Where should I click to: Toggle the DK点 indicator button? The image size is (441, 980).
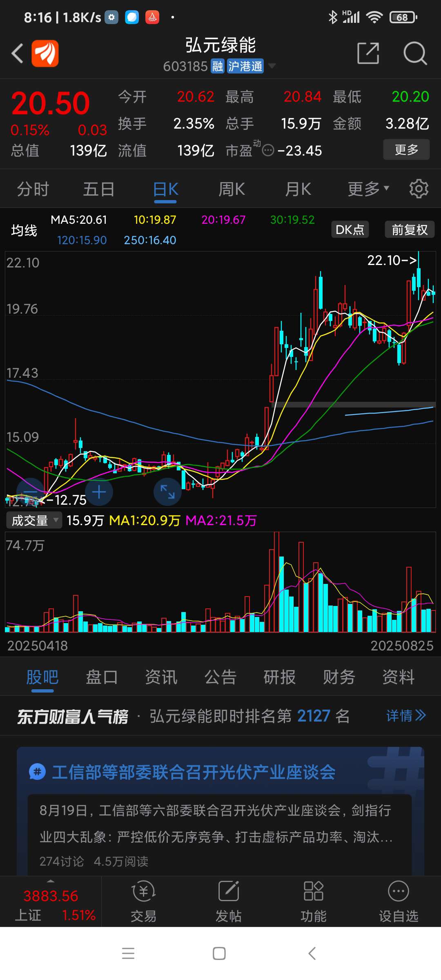[350, 229]
